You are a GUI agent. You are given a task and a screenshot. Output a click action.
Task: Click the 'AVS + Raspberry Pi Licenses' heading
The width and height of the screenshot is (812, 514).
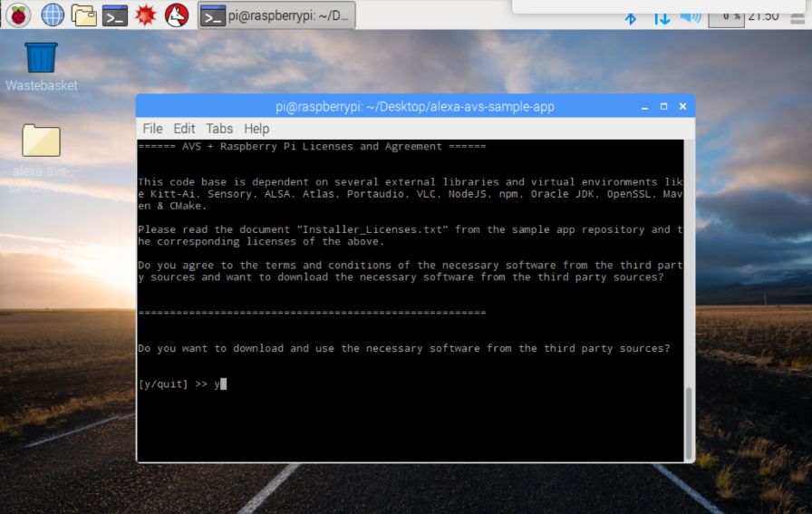tap(313, 147)
